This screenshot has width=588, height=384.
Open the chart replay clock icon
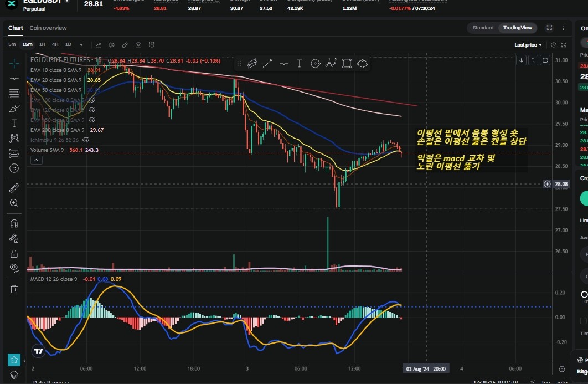[554, 45]
